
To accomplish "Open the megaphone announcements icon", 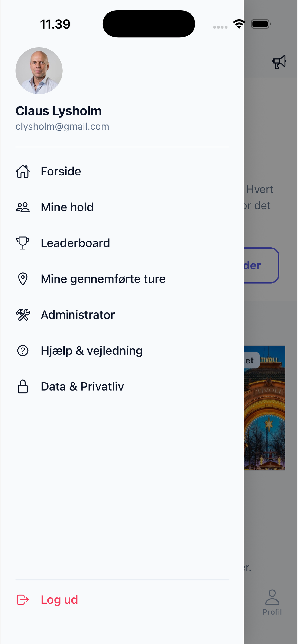I will click(x=279, y=62).
